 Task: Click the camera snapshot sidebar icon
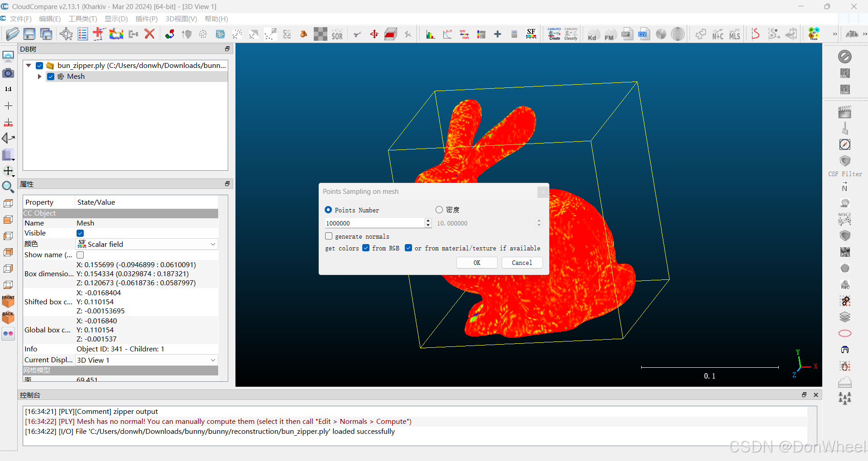8,73
